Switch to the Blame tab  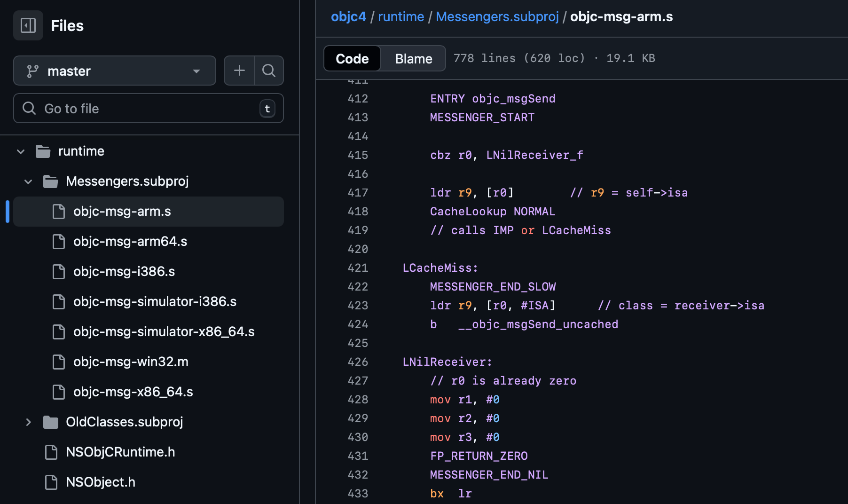pyautogui.click(x=413, y=58)
